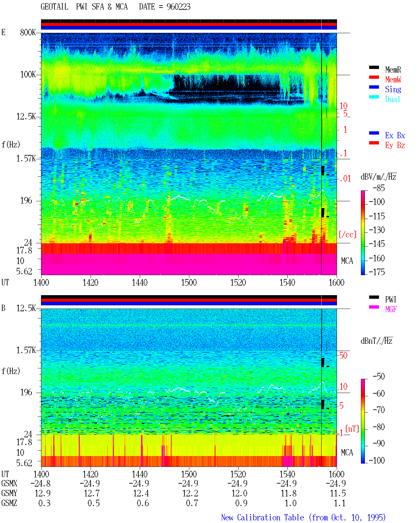This screenshot has height=523, width=420.
Task: Click the 'Ey Bz' legend label
Action: [x=395, y=145]
